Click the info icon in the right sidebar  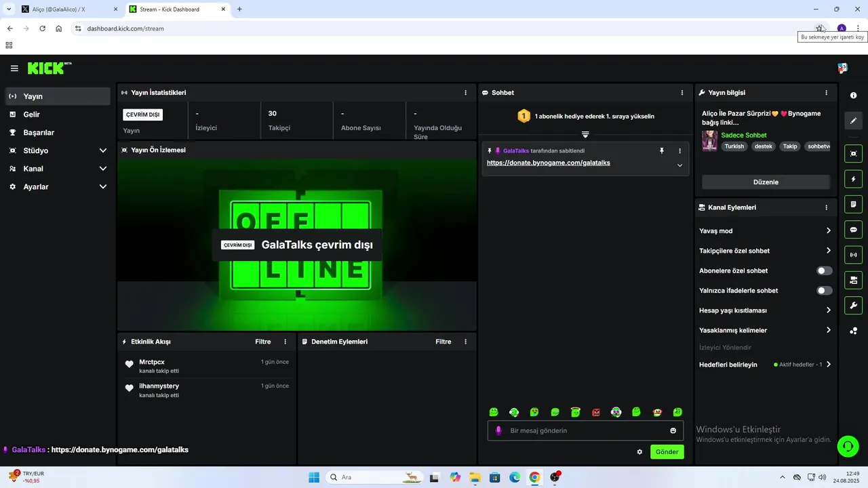click(853, 96)
